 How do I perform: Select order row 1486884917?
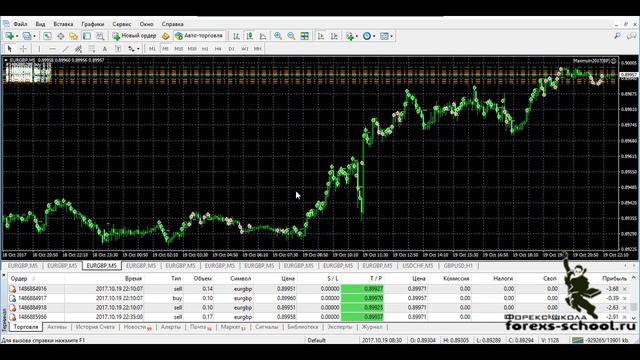coord(318,298)
